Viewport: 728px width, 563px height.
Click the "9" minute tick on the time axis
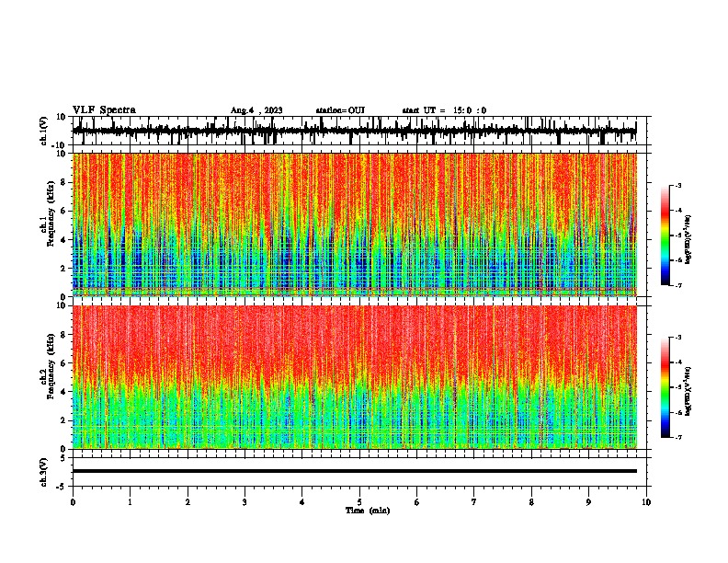click(x=588, y=502)
